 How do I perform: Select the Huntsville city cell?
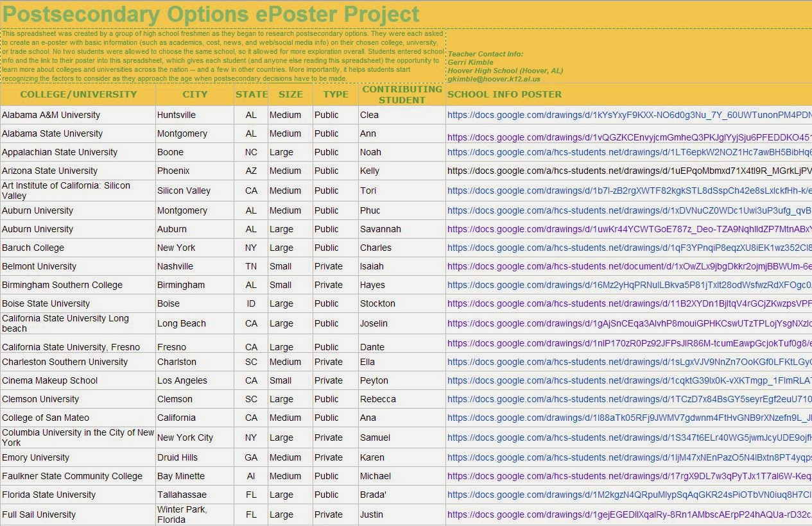195,115
